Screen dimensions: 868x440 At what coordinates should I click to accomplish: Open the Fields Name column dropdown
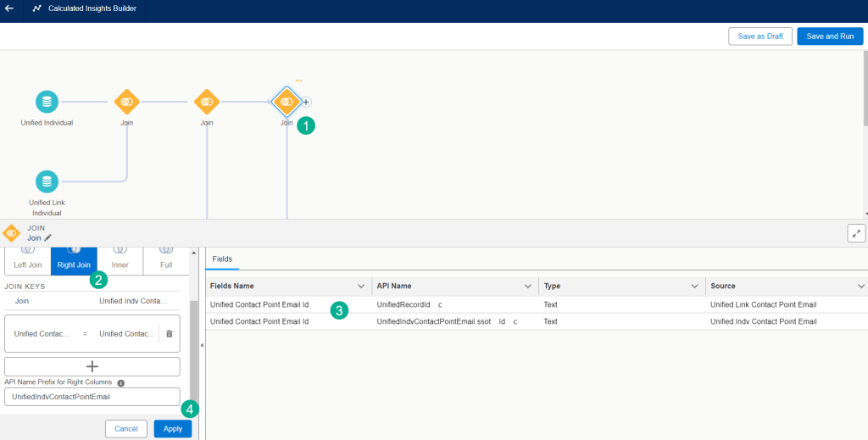click(x=362, y=286)
